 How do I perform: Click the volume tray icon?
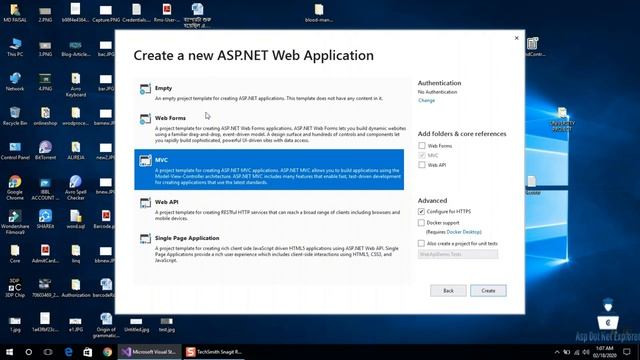click(x=586, y=352)
